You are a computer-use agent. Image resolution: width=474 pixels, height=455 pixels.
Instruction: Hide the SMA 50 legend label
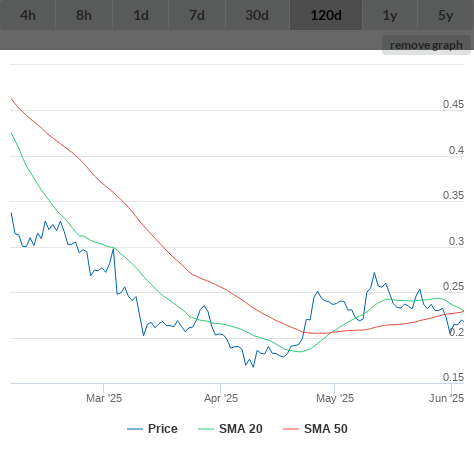(x=326, y=429)
